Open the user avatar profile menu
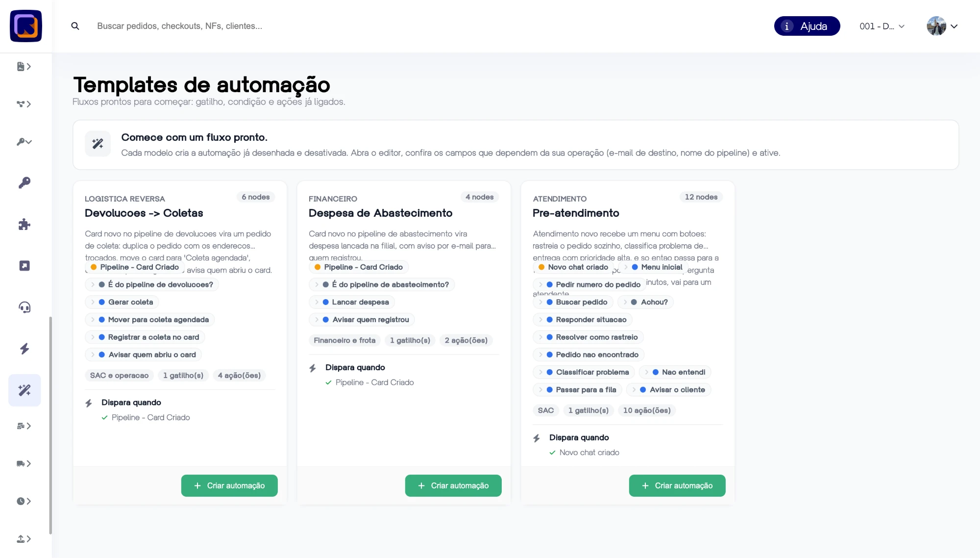980x558 pixels. point(942,26)
